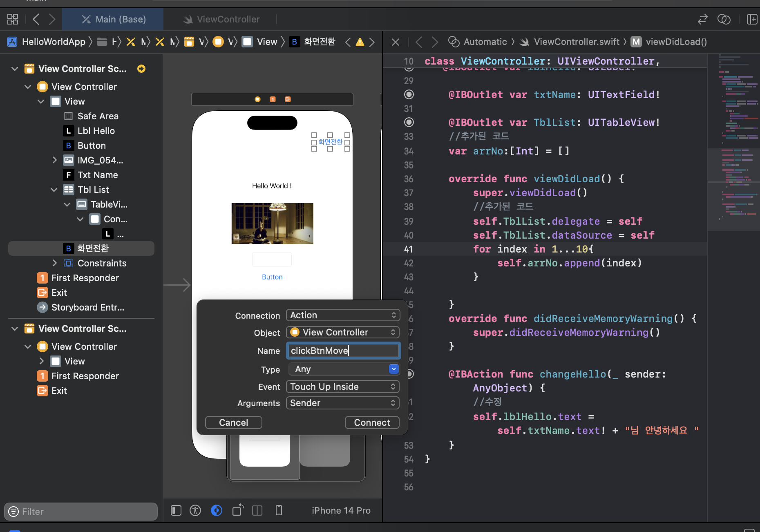Toggle the appearance light/dark icon
Screen dimensions: 760x532
click(x=217, y=510)
